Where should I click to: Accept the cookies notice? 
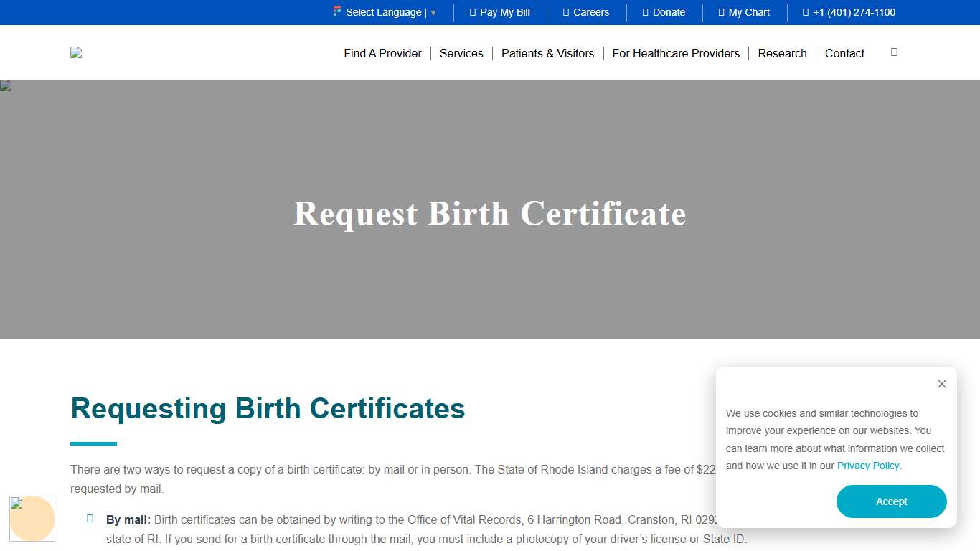click(x=891, y=501)
